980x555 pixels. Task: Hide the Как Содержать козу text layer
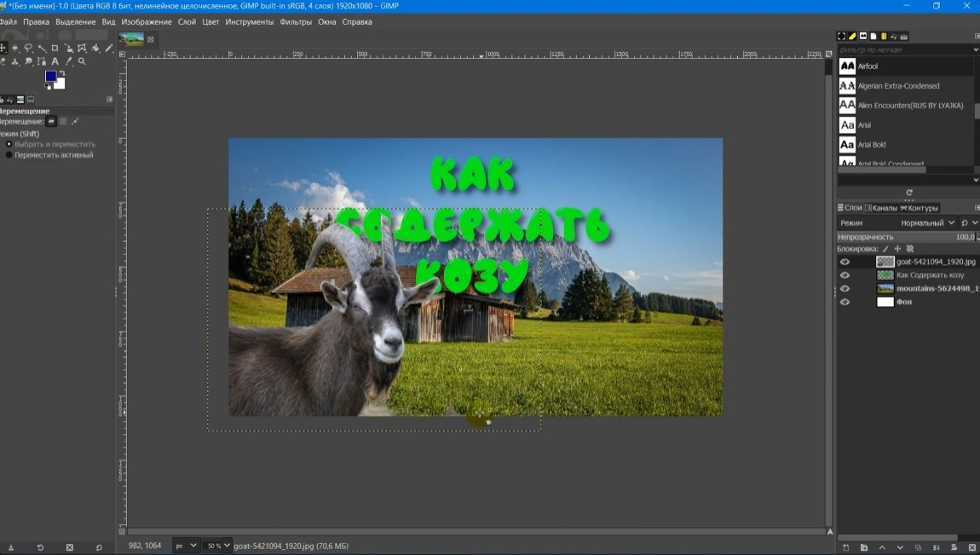pos(845,275)
